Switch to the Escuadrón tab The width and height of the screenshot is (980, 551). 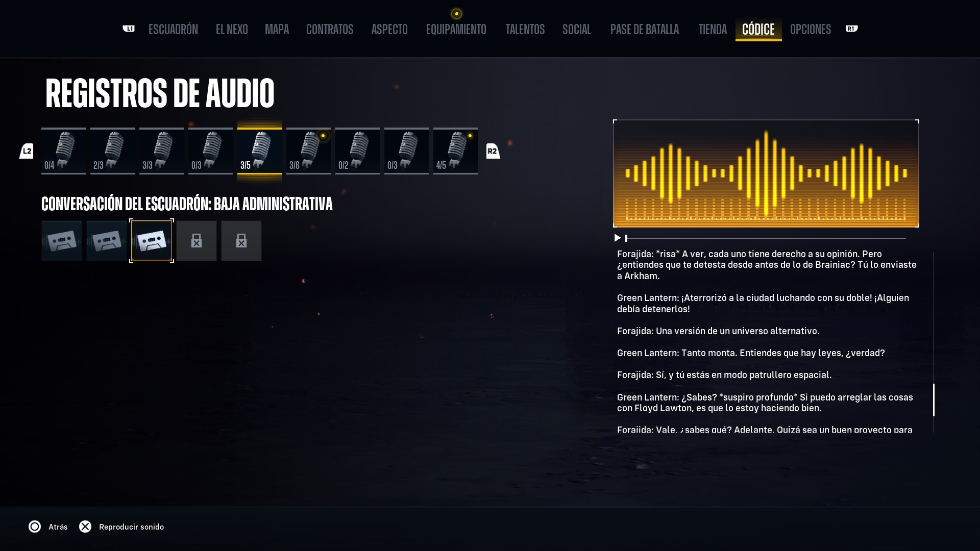pos(173,30)
